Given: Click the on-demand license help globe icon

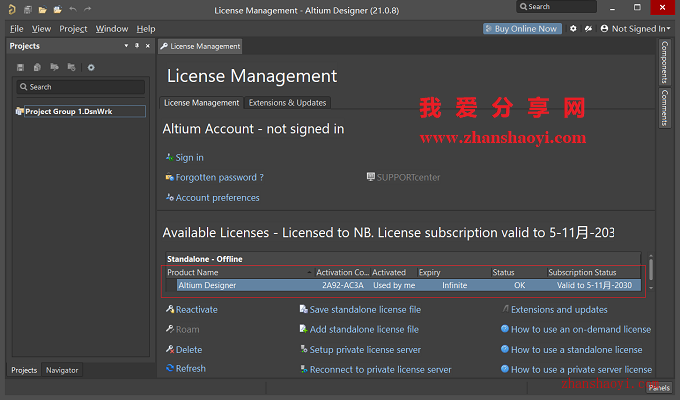Looking at the screenshot, I should click(505, 329).
